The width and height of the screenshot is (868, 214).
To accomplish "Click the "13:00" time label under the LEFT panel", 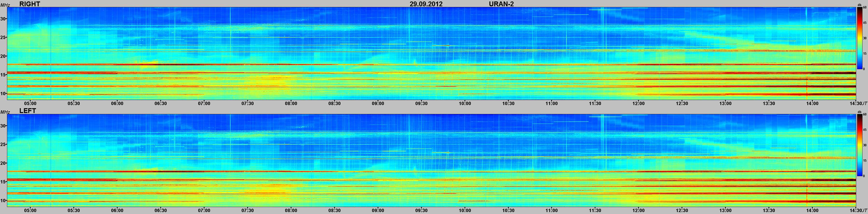I will (x=726, y=211).
